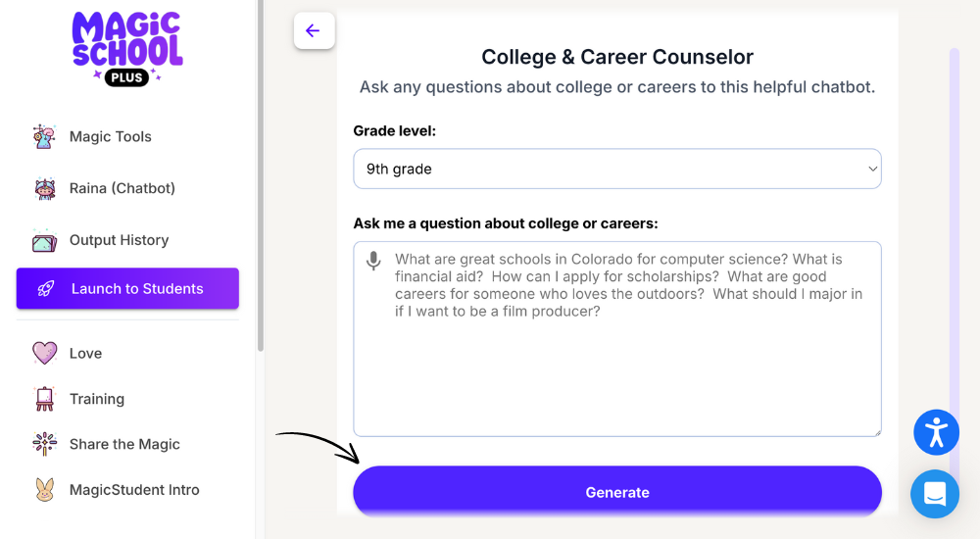Click the Output History icon
This screenshot has height=539, width=980.
pos(44,240)
